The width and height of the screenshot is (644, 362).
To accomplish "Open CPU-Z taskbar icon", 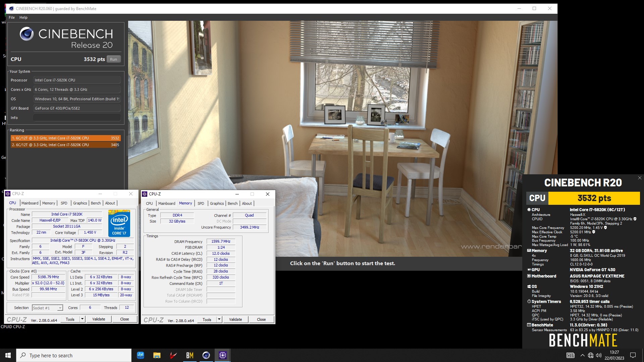I will 223,355.
